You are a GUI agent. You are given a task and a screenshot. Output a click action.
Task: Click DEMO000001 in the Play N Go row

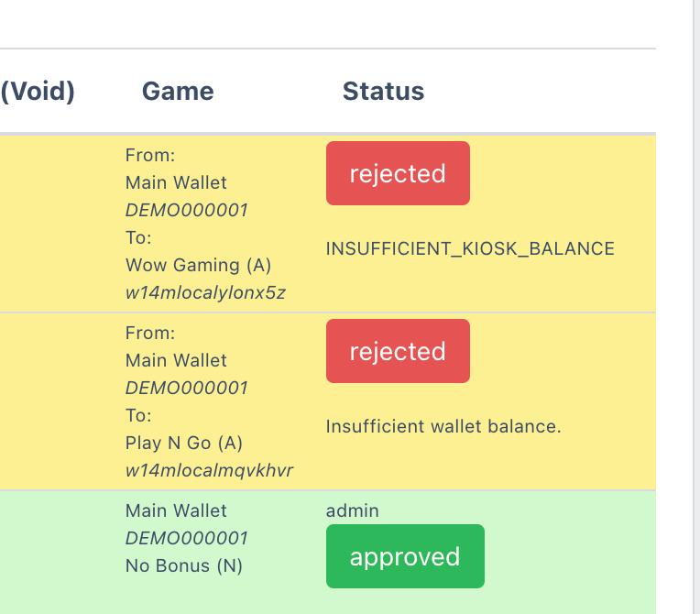pos(187,388)
